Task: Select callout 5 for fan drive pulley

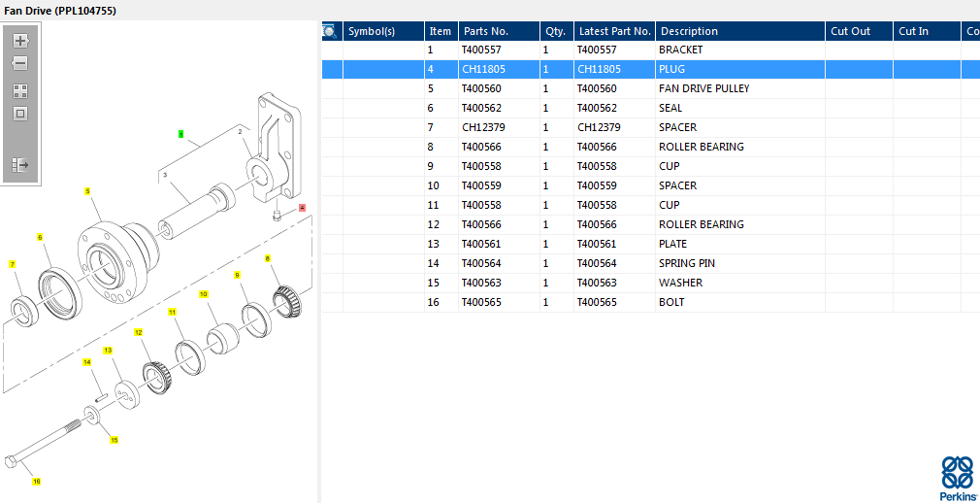Action: (88, 191)
